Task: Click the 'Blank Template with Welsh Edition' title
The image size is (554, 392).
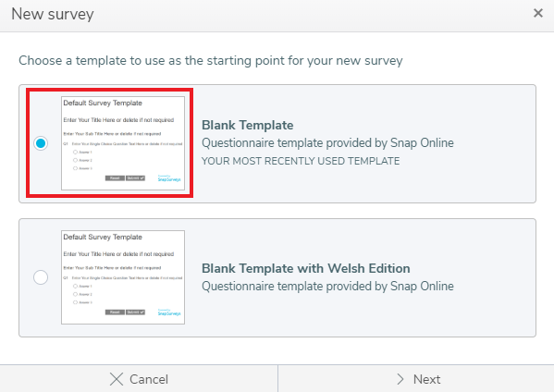Action: tap(305, 268)
